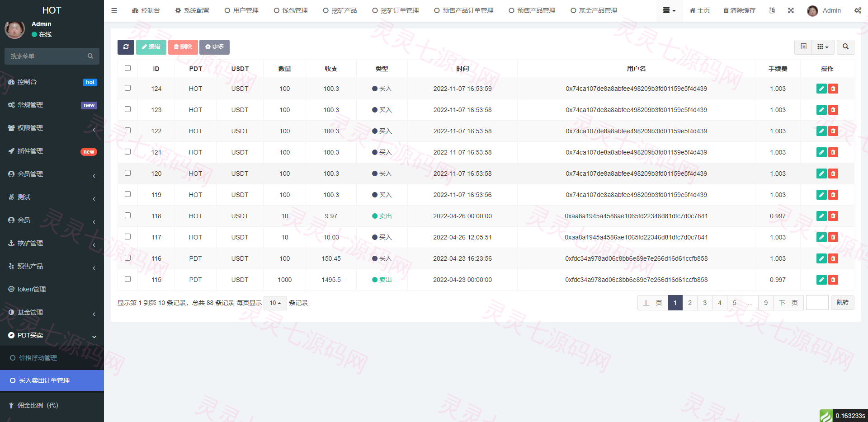Click red delete icon for row 124
Image resolution: width=868 pixels, height=422 pixels.
833,89
